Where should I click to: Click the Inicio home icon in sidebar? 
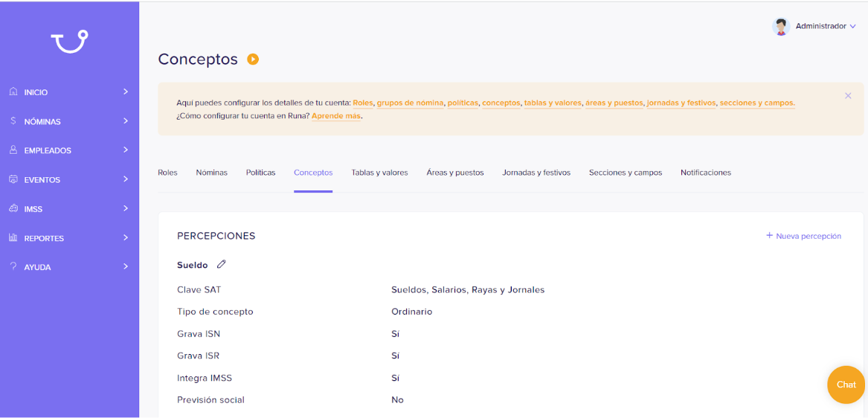pos(14,91)
